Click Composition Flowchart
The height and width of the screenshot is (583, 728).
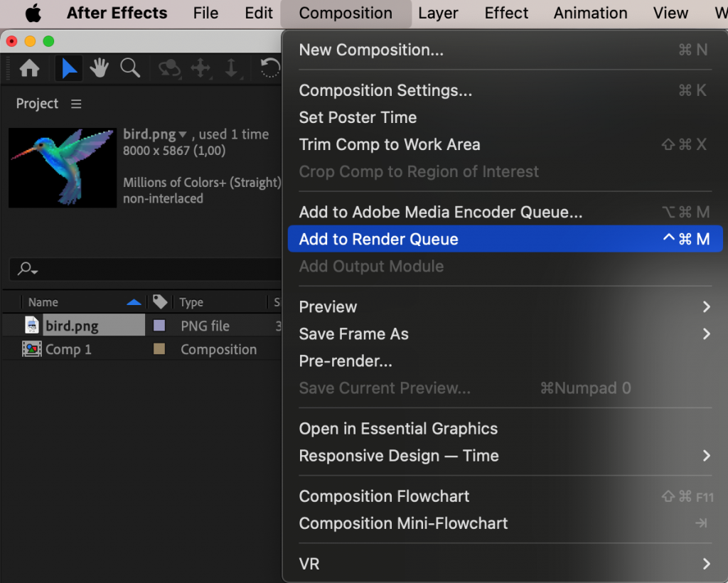pyautogui.click(x=384, y=496)
